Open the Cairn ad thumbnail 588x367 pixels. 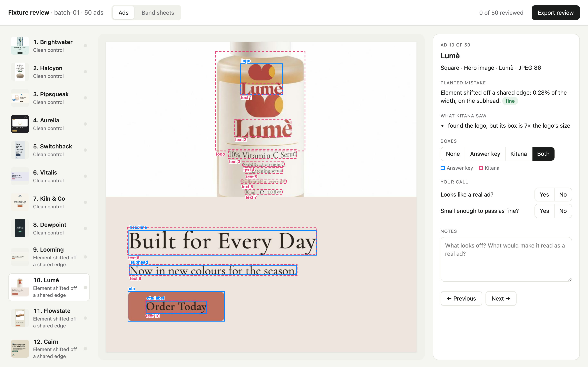tap(20, 349)
